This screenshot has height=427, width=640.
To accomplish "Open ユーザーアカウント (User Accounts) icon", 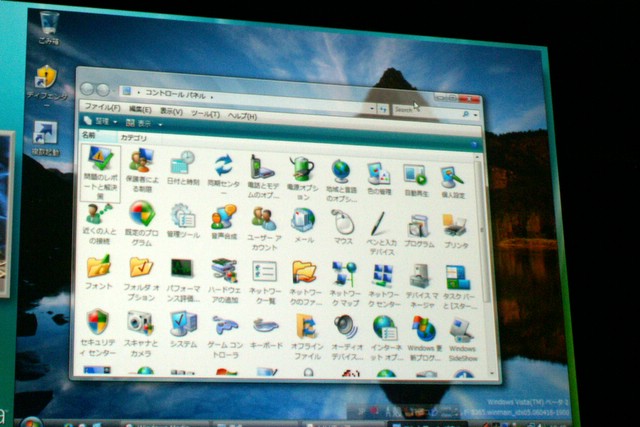I will 264,229.
